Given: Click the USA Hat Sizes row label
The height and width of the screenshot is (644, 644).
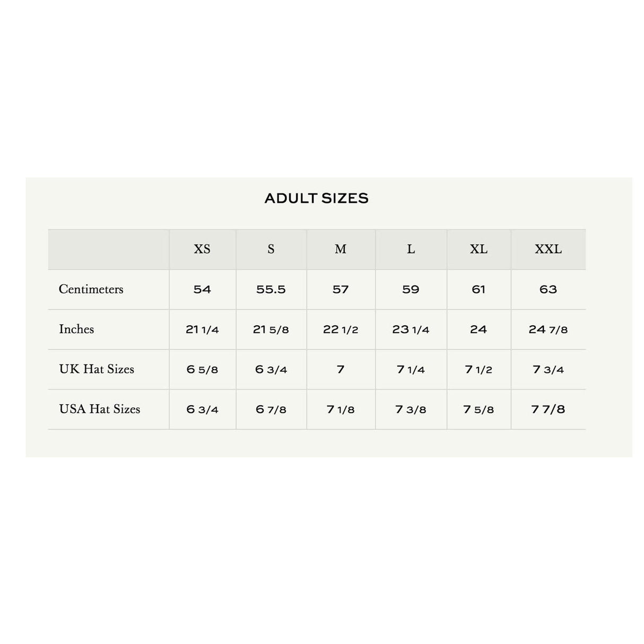Looking at the screenshot, I should pos(100,409).
